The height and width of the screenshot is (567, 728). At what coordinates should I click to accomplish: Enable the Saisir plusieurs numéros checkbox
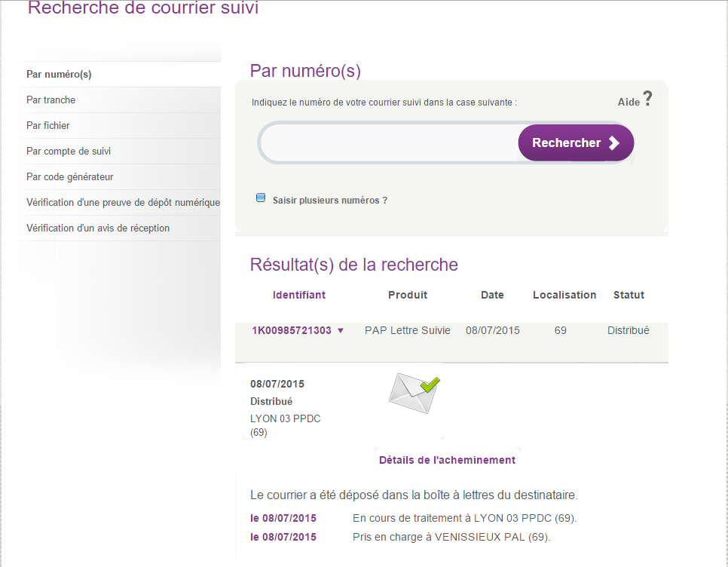(x=261, y=198)
